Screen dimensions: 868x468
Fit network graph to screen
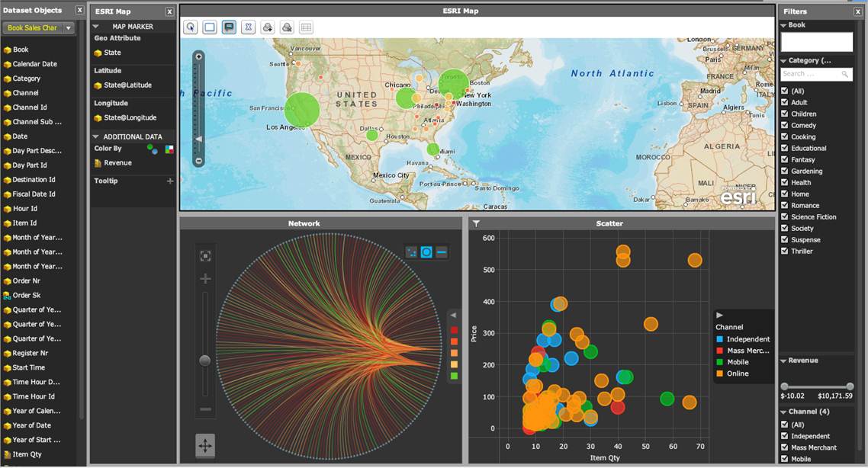pyautogui.click(x=205, y=255)
